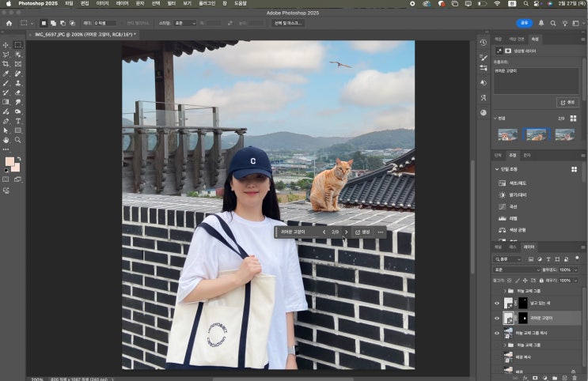Click the blue share button
588x381 pixels.
(524, 23)
